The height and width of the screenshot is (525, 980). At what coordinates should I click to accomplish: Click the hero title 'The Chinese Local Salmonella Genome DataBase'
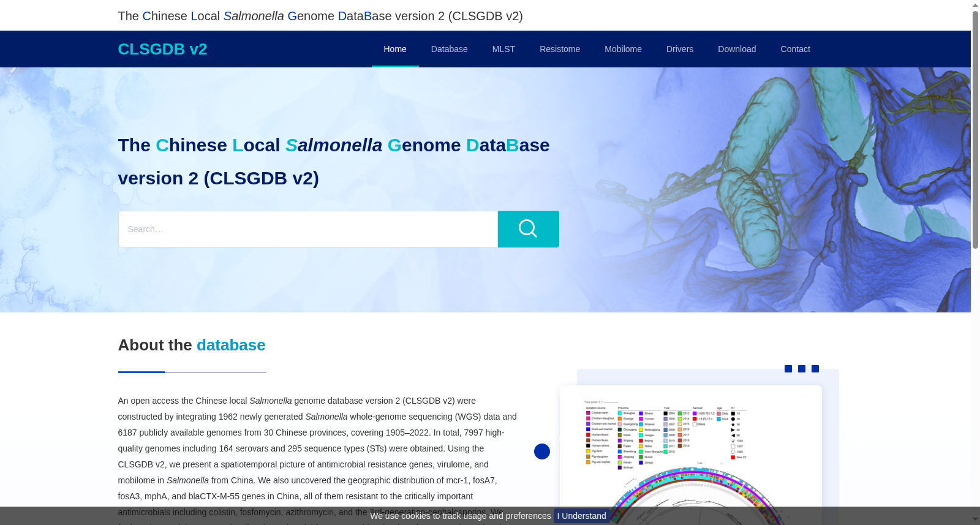(334, 145)
